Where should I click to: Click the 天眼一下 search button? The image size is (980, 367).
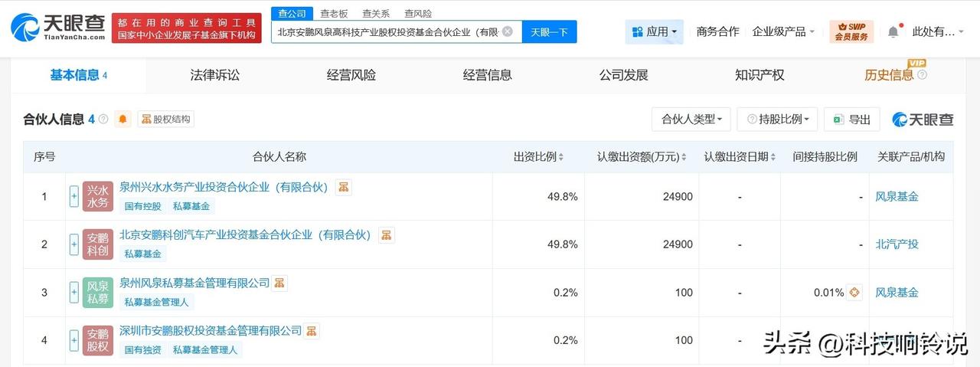550,31
